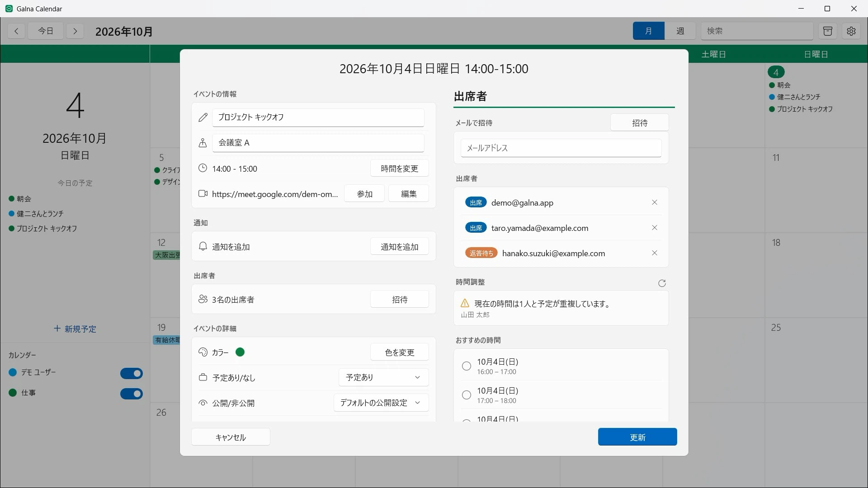The image size is (868, 488).
Task: Go to previous month arrow
Action: (16, 31)
